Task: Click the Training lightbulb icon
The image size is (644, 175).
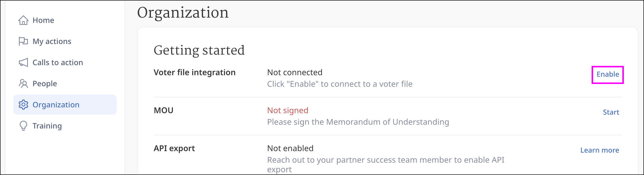Action: point(23,126)
